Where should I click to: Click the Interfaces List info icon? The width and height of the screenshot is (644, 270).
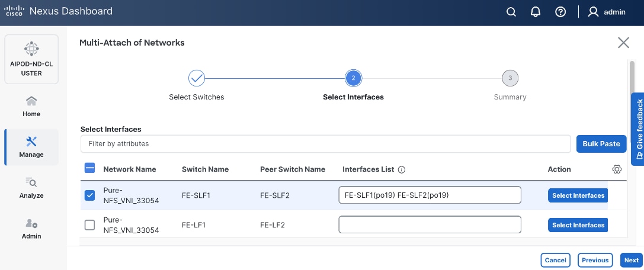click(x=402, y=169)
